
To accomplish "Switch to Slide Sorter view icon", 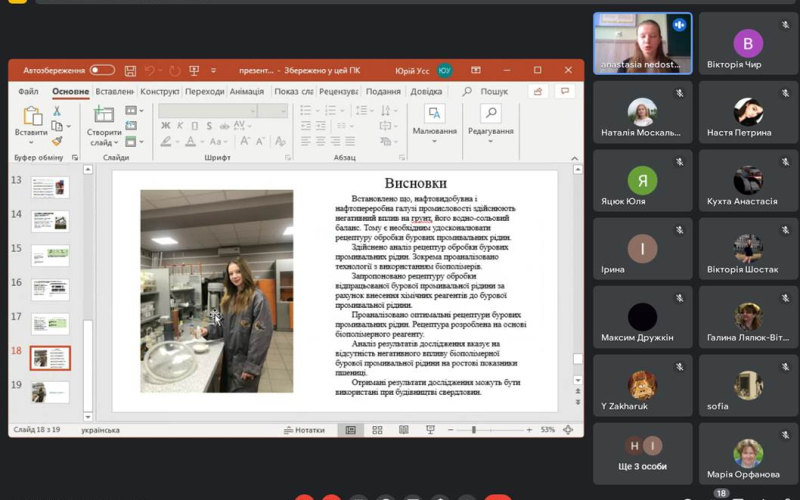I will pyautogui.click(x=378, y=430).
